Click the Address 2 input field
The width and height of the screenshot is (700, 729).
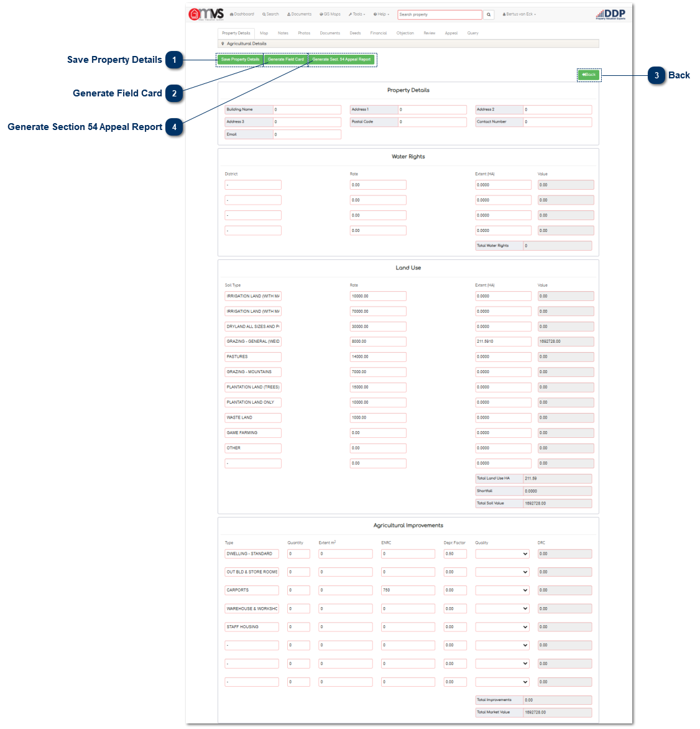click(557, 109)
